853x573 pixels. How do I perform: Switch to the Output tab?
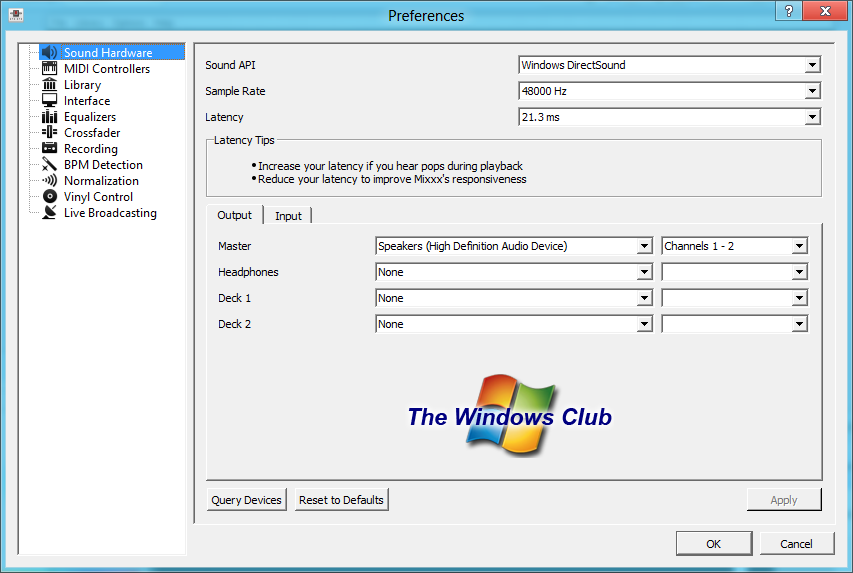tap(234, 215)
